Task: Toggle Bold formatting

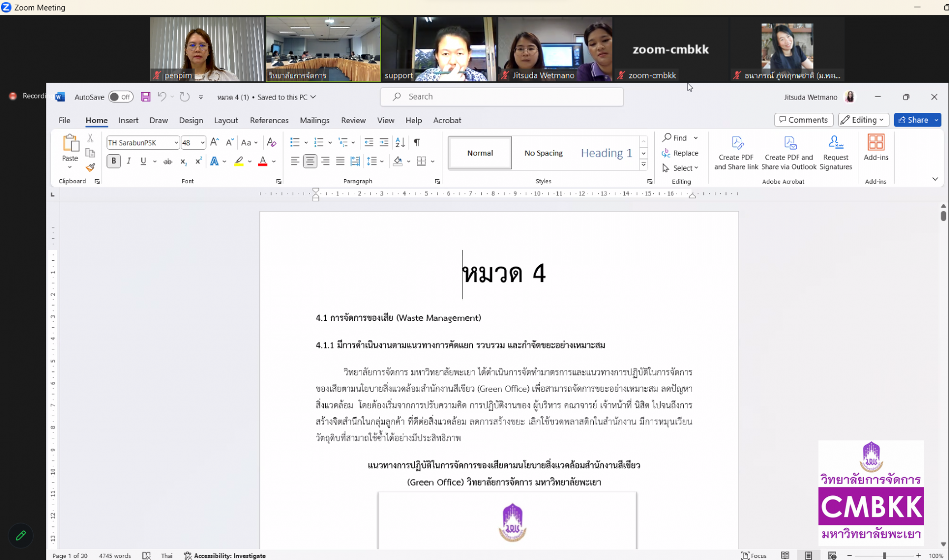Action: click(113, 161)
